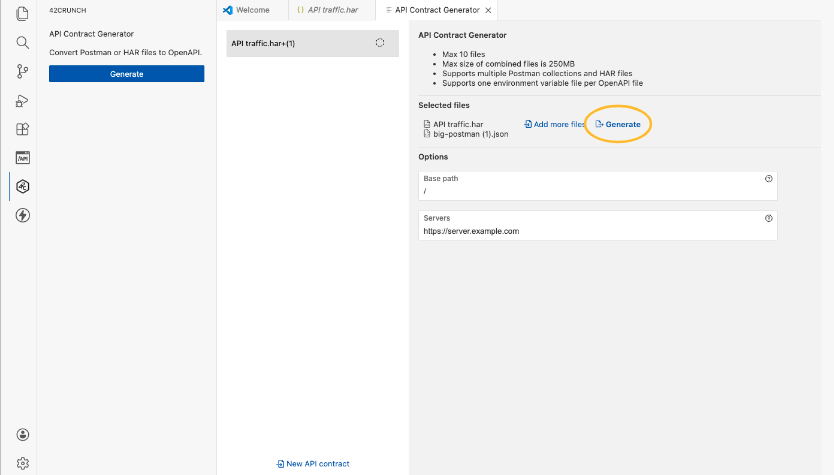
Task: Click the Base path input field
Action: pyautogui.click(x=590, y=190)
